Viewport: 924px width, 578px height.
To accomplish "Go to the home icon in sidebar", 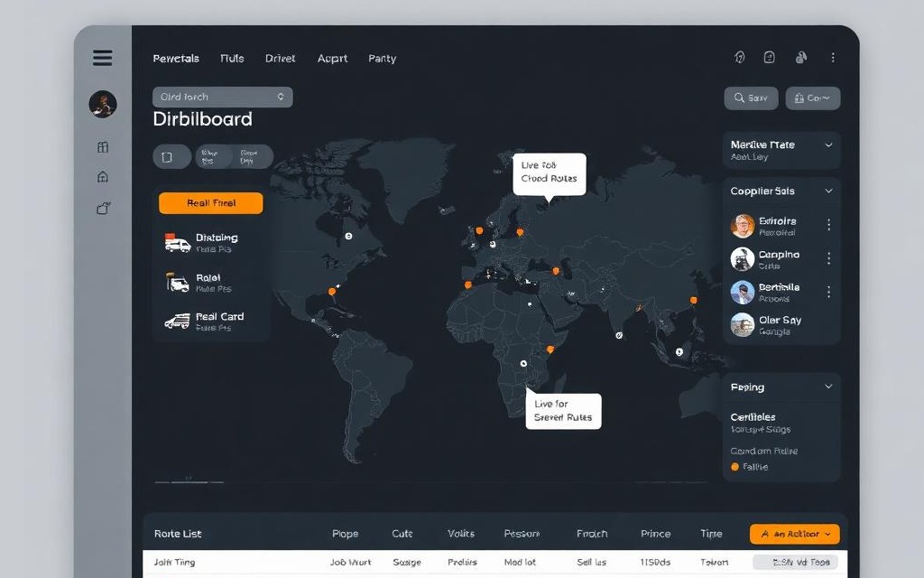I will (103, 176).
